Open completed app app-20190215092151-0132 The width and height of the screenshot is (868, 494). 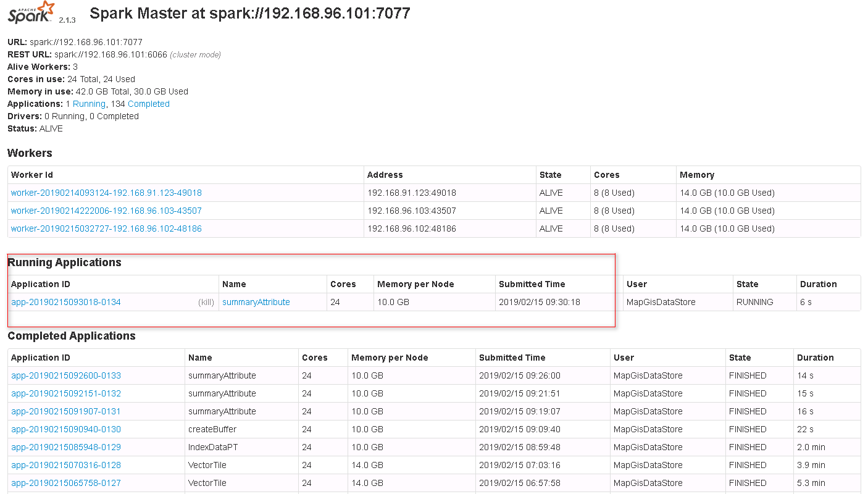pyautogui.click(x=66, y=393)
